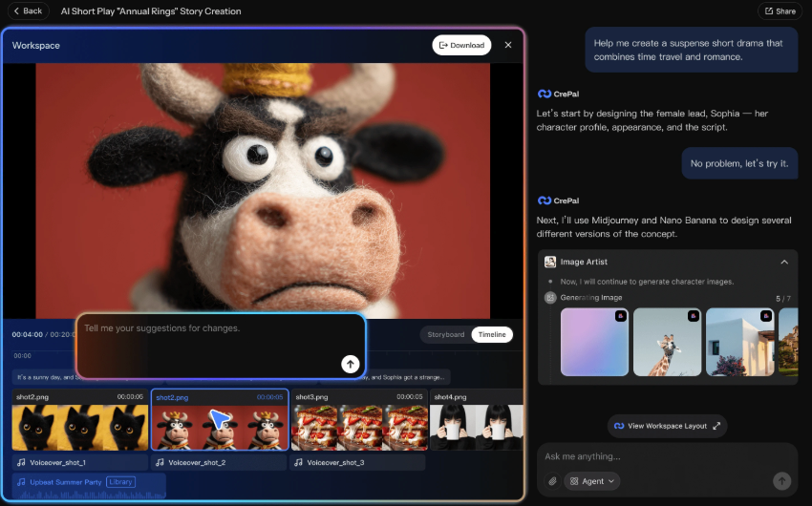This screenshot has height=506, width=812.
Task: Click the Image Artist avatar icon
Action: 550,262
